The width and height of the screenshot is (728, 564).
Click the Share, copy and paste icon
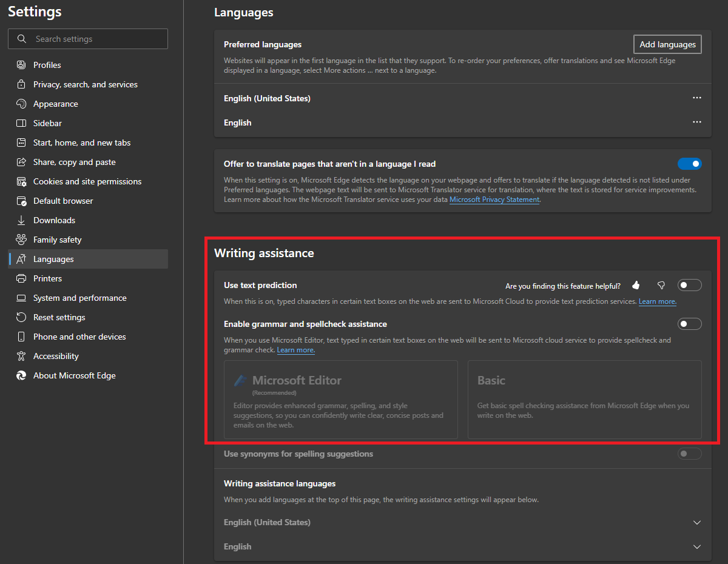tap(21, 162)
